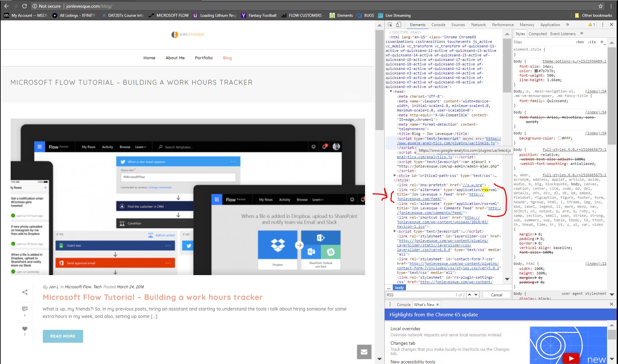Open the Live Streaming bookmark
Viewport: 618px width, 364px height.
(394, 15)
